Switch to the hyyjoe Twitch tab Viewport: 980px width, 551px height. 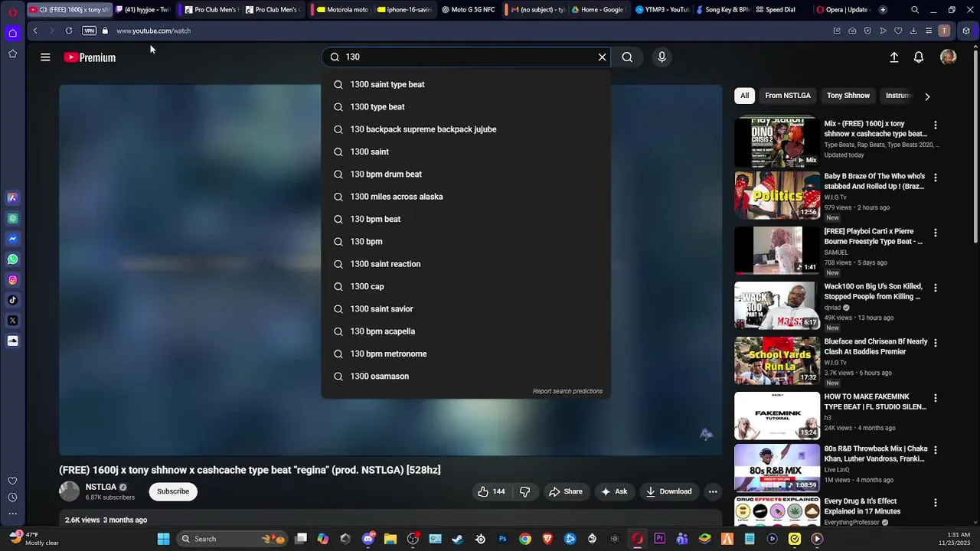(143, 10)
